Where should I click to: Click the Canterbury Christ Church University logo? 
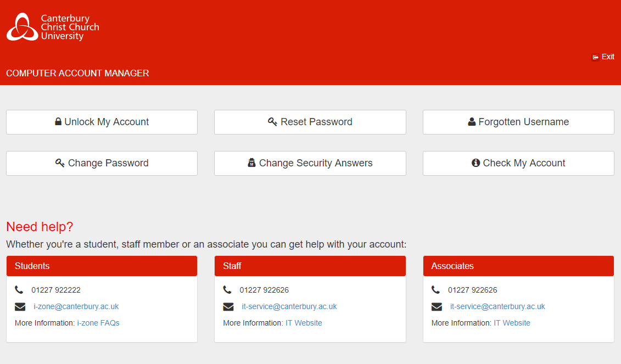[x=53, y=27]
